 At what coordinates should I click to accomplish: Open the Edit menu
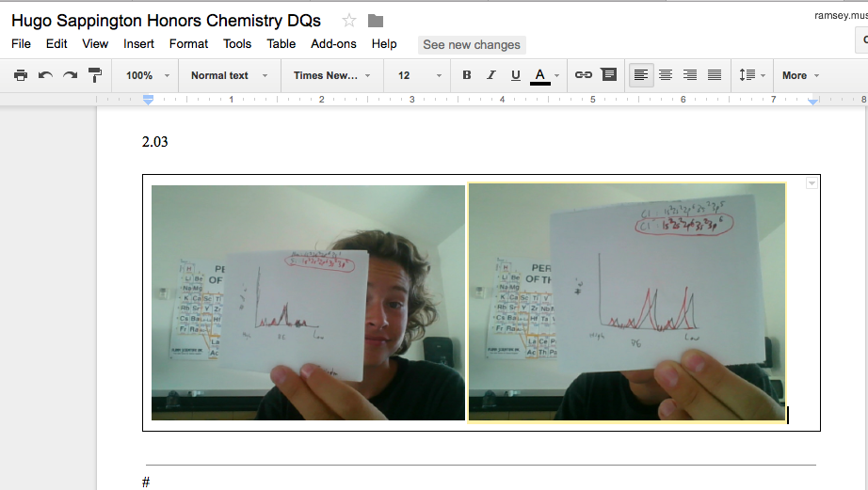point(56,44)
